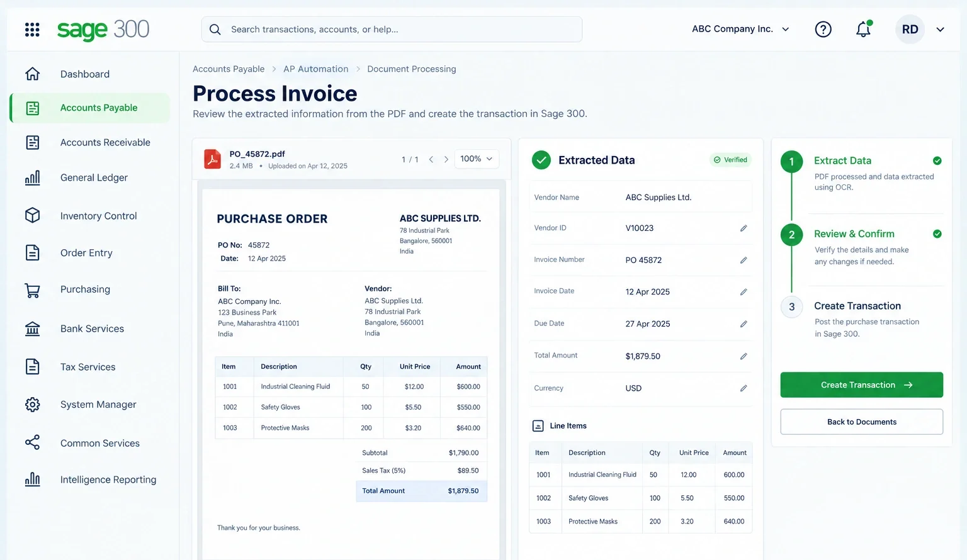Click the Vendor ID value V10023
The image size is (967, 560).
click(640, 228)
